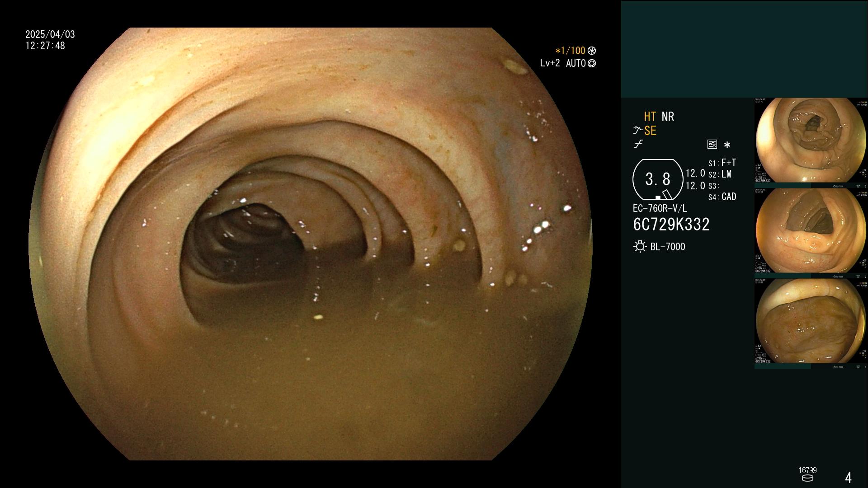Click the time 12:27:48
The image size is (868, 488).
click(x=45, y=46)
